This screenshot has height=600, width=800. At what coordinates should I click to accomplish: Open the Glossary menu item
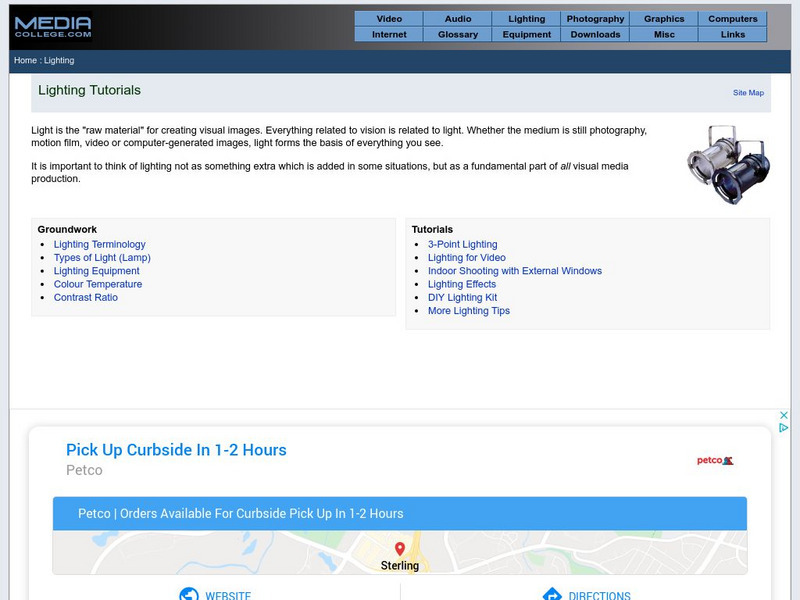tap(458, 35)
